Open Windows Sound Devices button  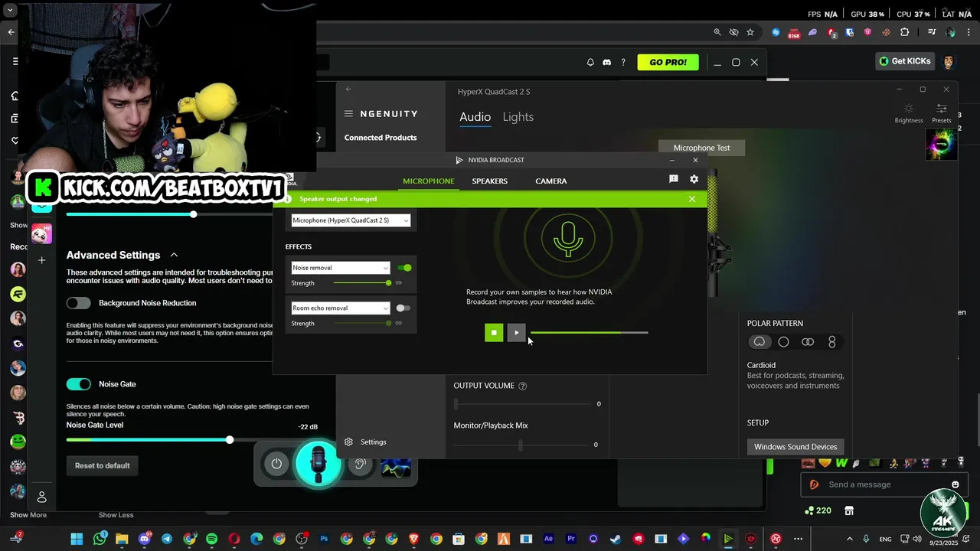click(x=795, y=447)
